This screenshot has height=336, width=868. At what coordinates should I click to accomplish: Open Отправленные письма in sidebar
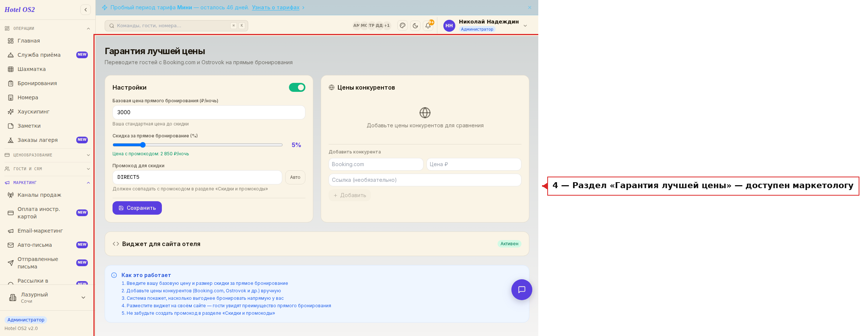tap(47, 263)
